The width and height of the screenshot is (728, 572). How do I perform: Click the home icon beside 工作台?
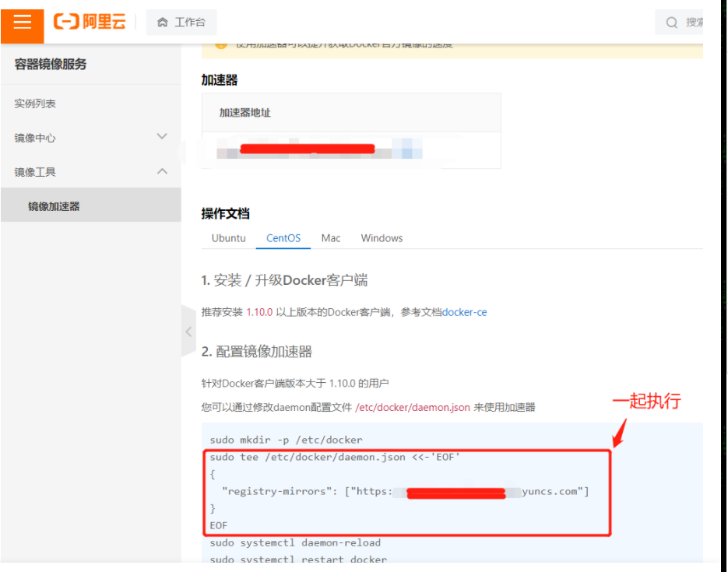pos(162,22)
